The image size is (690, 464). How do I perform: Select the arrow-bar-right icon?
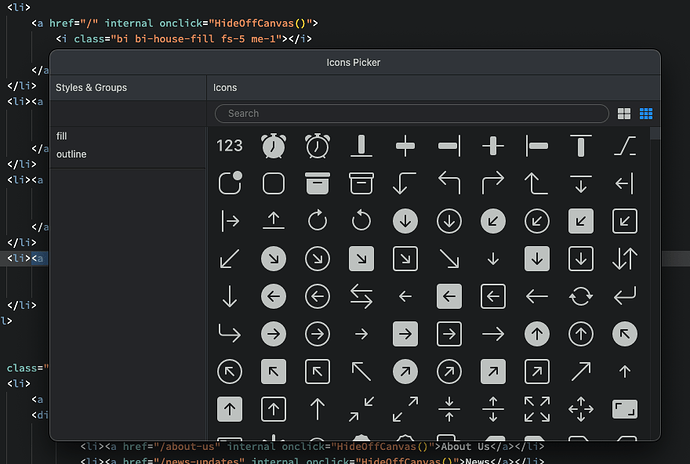230,221
